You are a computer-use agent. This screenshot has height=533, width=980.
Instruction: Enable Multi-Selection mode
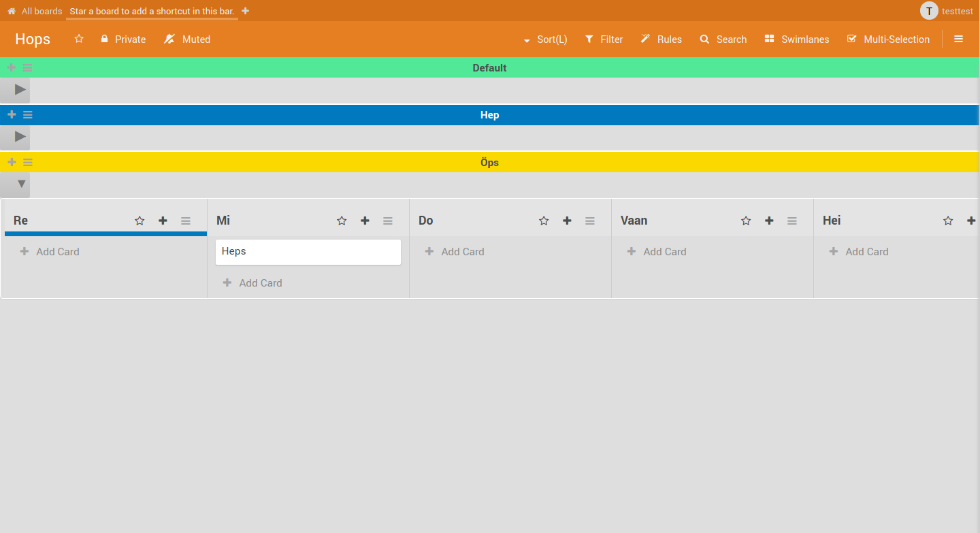(x=888, y=39)
